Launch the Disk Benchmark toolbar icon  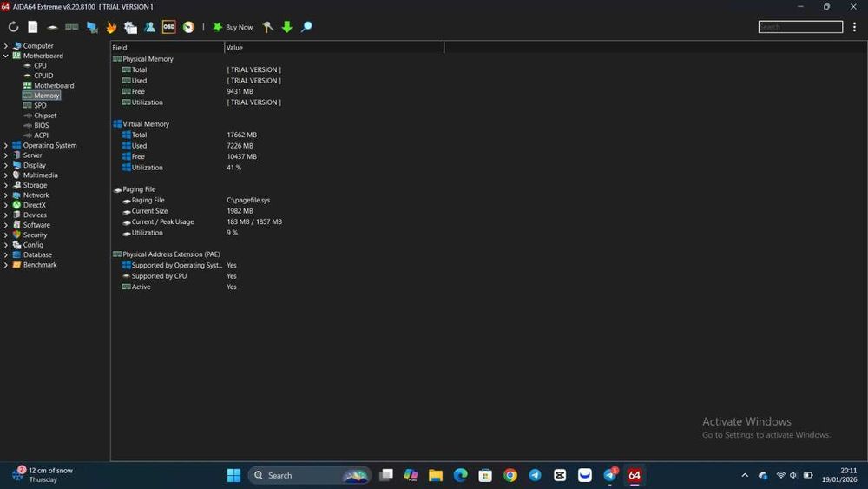52,27
